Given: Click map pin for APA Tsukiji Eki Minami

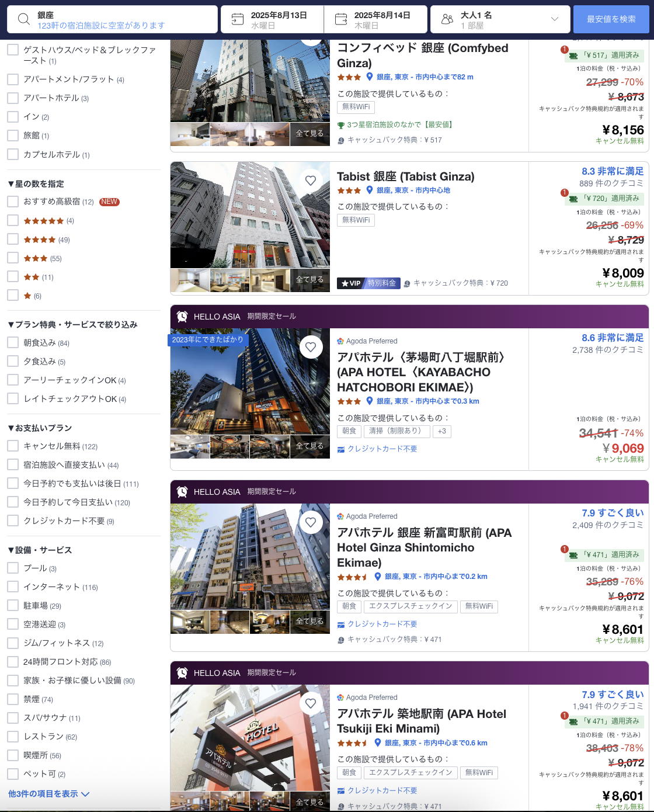Looking at the screenshot, I should (x=378, y=742).
